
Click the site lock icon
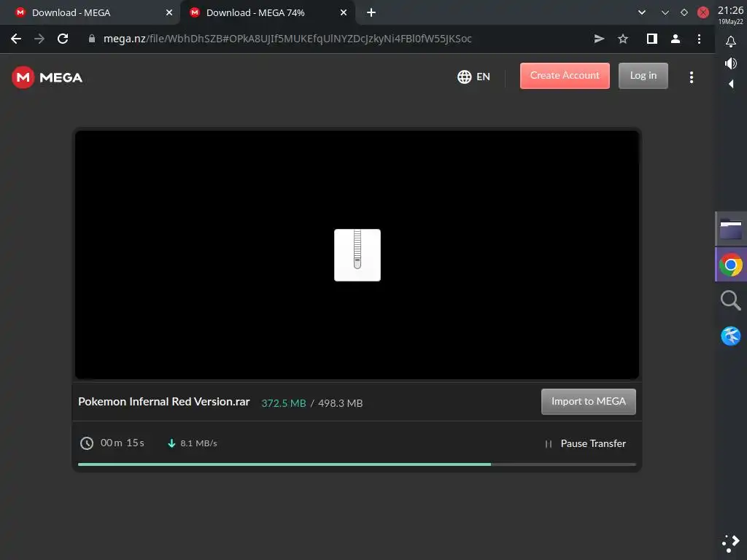pos(92,39)
